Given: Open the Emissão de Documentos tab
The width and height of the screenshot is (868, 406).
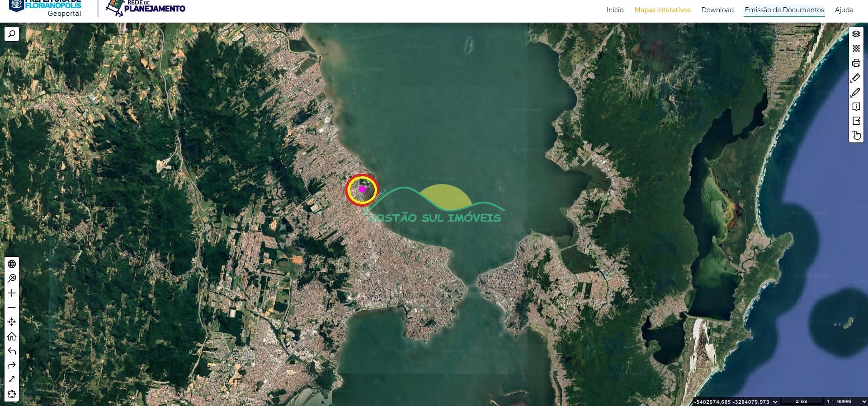Looking at the screenshot, I should tap(784, 10).
